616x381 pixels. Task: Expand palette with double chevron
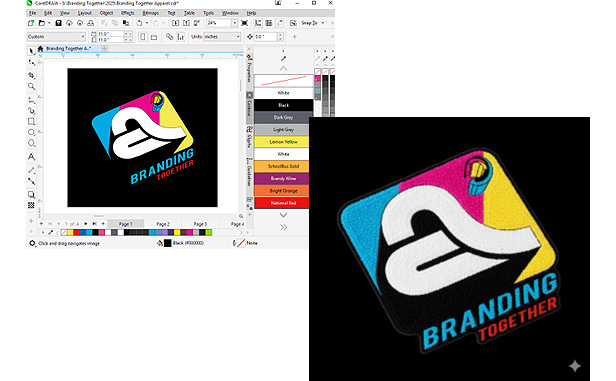283,227
